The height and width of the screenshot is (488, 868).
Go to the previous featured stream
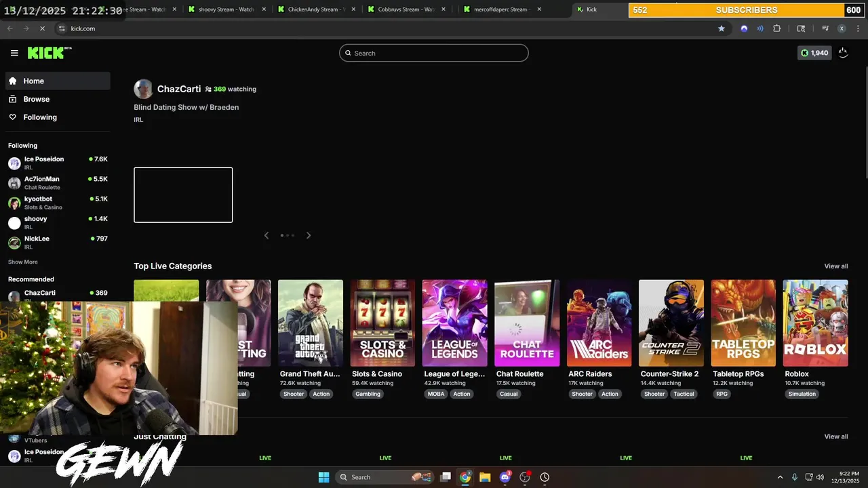pos(266,235)
